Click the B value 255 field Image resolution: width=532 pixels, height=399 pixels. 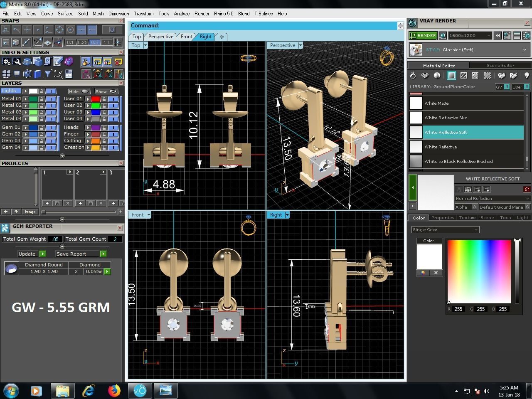tap(503, 309)
